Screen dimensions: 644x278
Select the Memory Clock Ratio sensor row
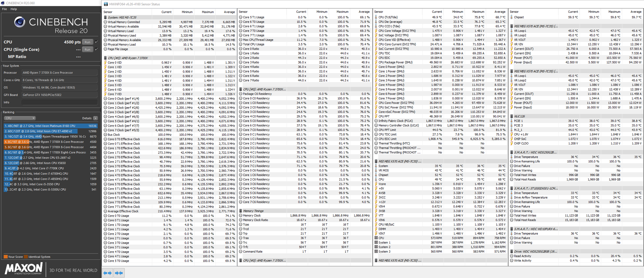(304, 220)
